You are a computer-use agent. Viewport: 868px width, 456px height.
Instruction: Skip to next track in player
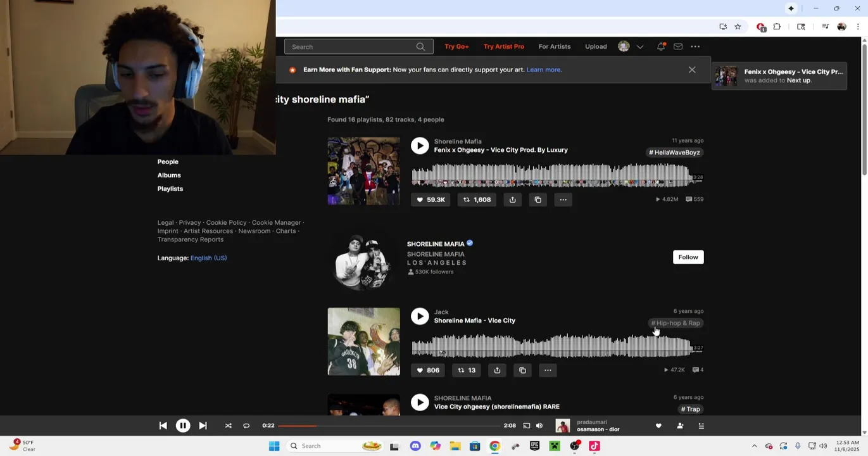(x=203, y=426)
